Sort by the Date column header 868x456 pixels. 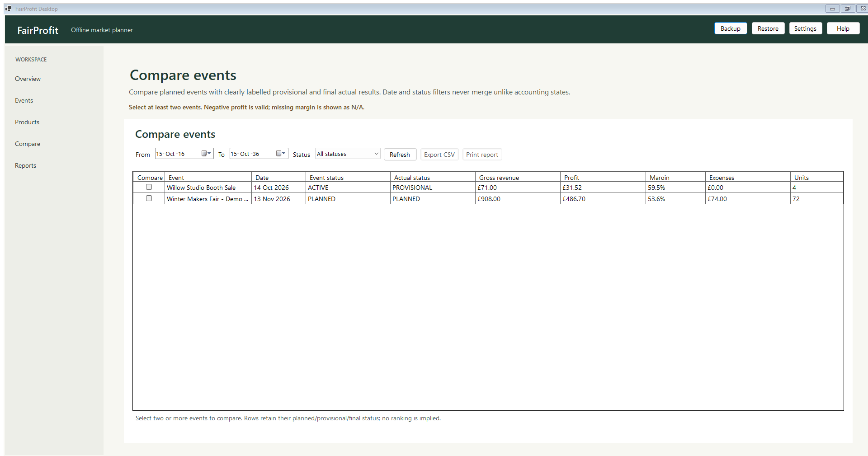[278, 177]
